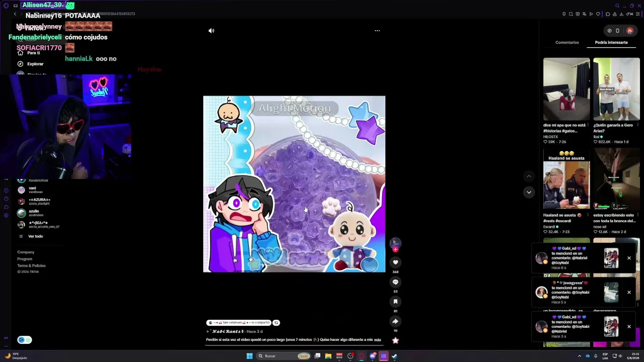Open the Geo Arias recommended video
Viewport: 644px width, 362px height.
[x=616, y=89]
